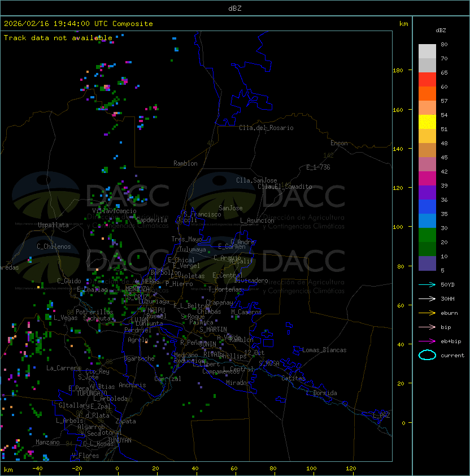The image size is (470, 476).
Task: Click the 'Track data not available' message
Action: [58, 38]
